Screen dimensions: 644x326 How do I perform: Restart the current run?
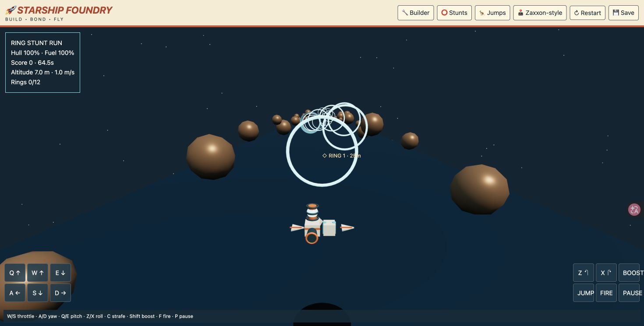pos(587,13)
